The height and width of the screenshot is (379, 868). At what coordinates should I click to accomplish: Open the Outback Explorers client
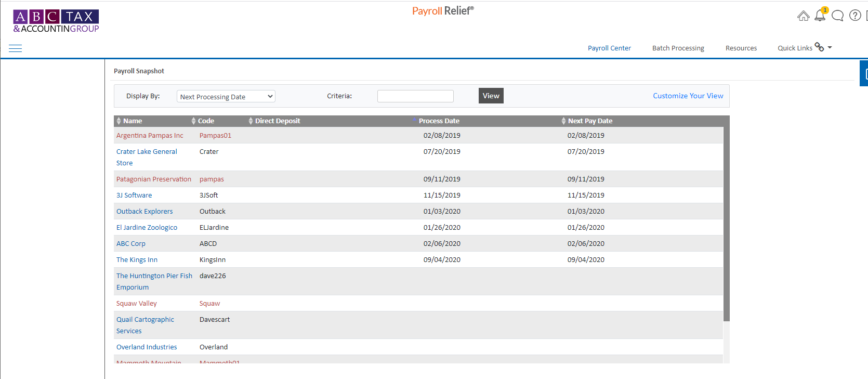pos(144,212)
